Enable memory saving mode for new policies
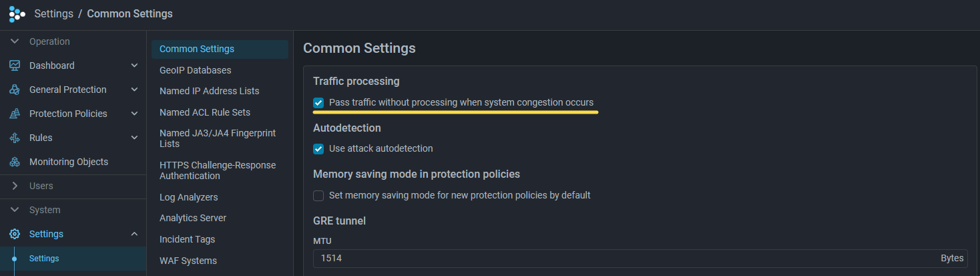The width and height of the screenshot is (980, 276). (x=318, y=196)
